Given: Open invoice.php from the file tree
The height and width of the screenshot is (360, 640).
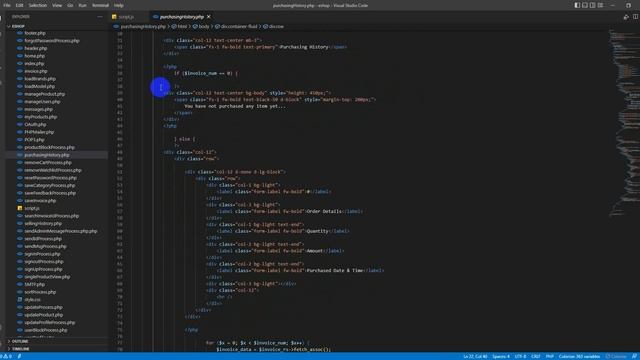Looking at the screenshot, I should [x=36, y=71].
